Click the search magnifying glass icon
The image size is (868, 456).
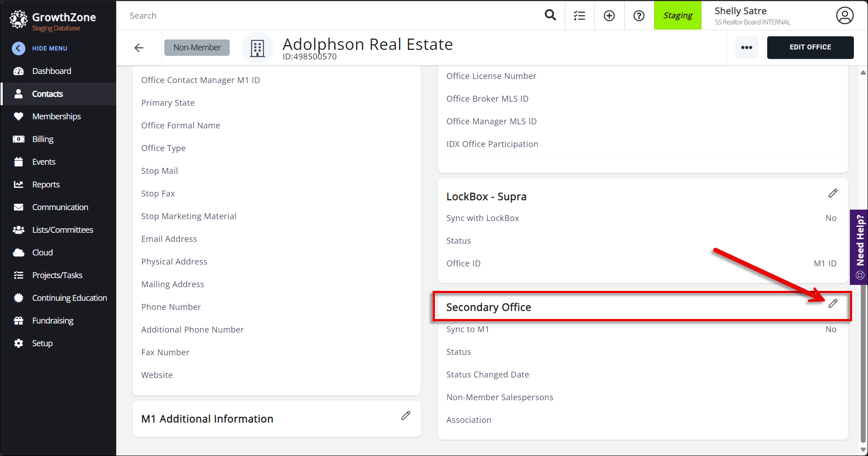pos(550,15)
